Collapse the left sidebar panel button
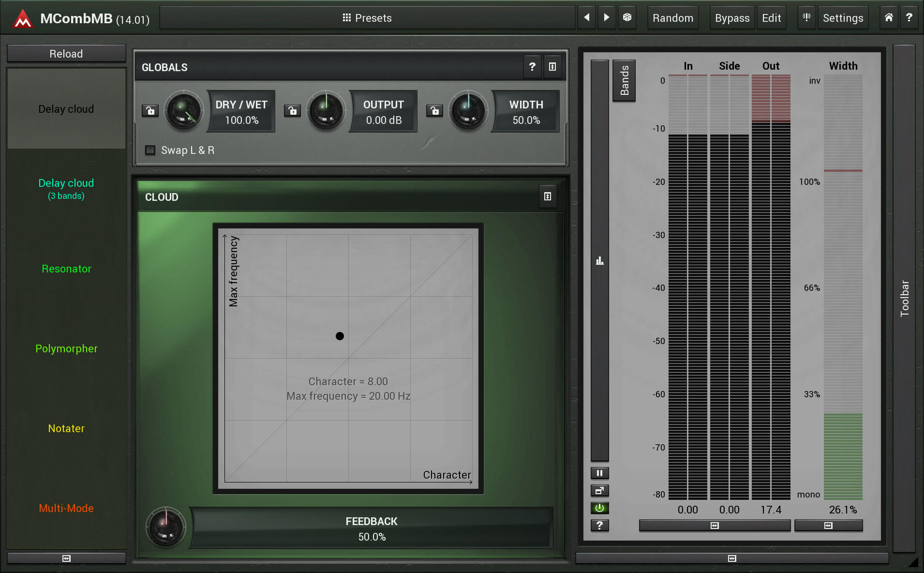 66,558
